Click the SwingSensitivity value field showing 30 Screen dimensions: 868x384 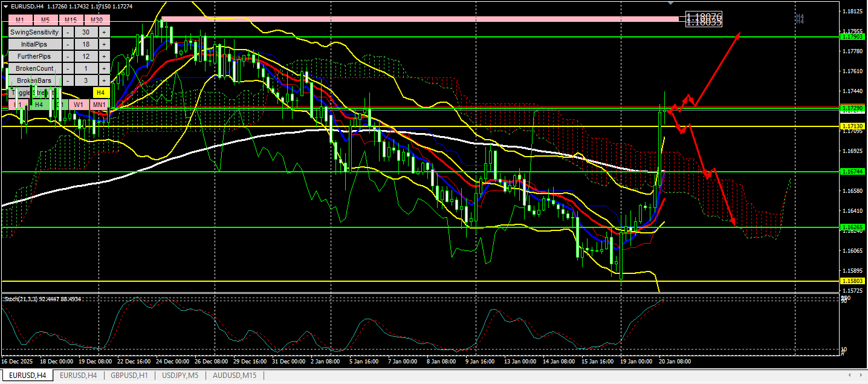point(86,32)
